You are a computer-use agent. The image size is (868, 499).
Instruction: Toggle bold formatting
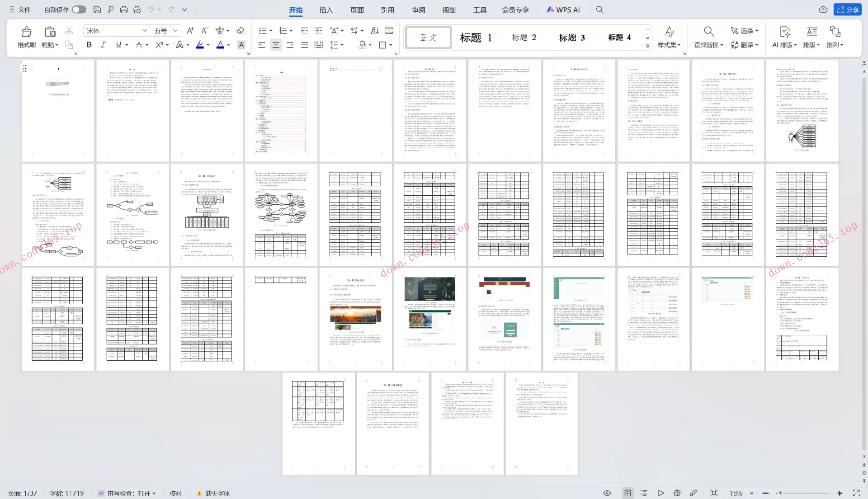tap(89, 45)
